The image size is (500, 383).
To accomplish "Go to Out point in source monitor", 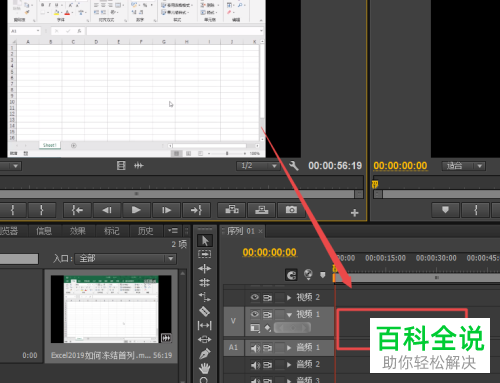I will (196, 210).
